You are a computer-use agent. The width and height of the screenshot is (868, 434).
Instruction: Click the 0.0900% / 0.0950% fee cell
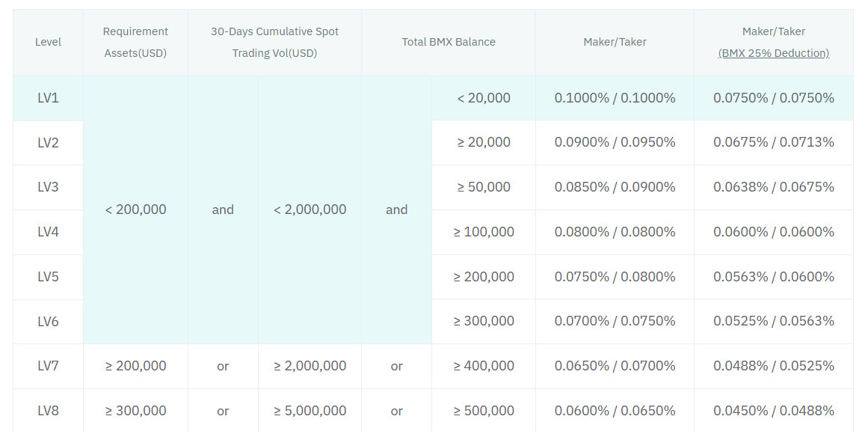click(615, 142)
